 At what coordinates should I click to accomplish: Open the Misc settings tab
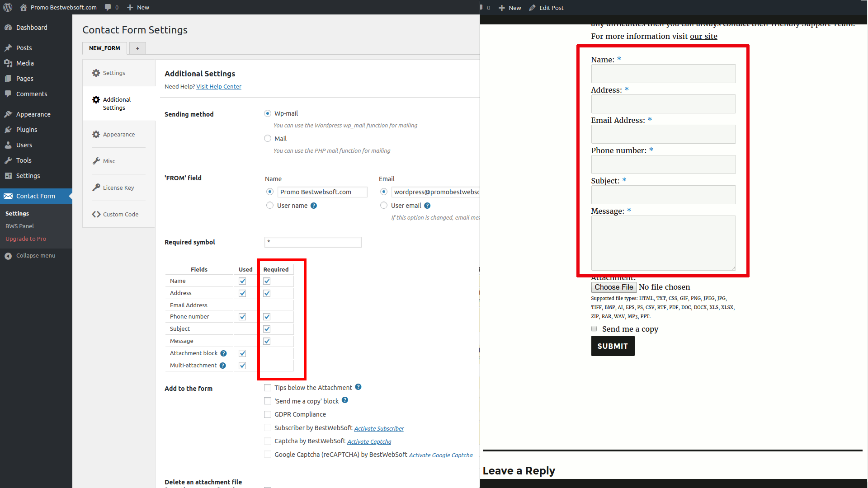[x=119, y=161]
